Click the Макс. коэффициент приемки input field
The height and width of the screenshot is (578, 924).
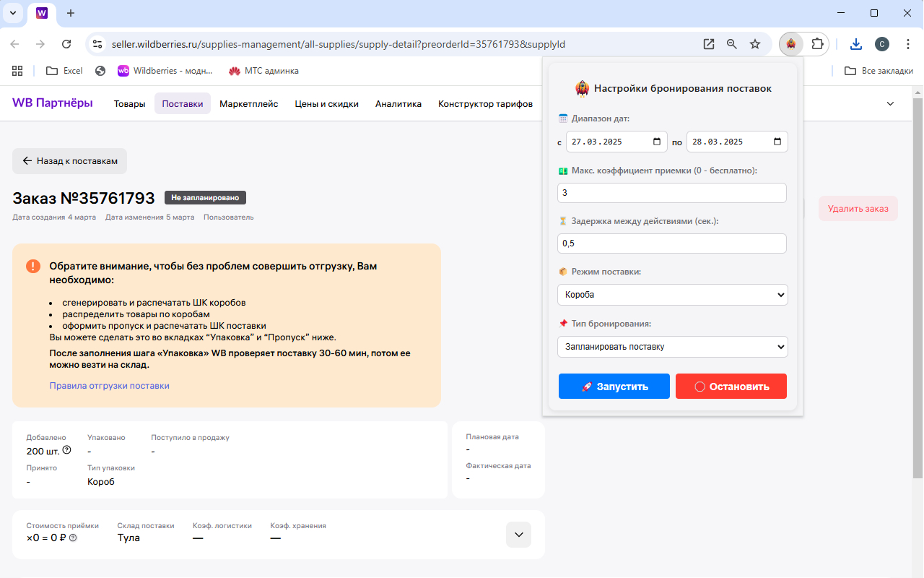point(671,192)
